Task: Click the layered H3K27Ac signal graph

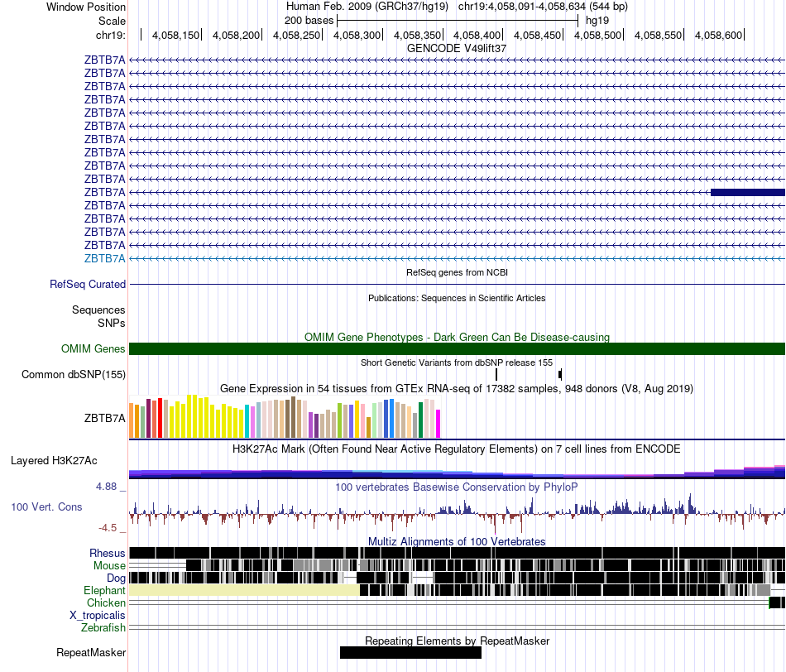Action: pos(457,472)
